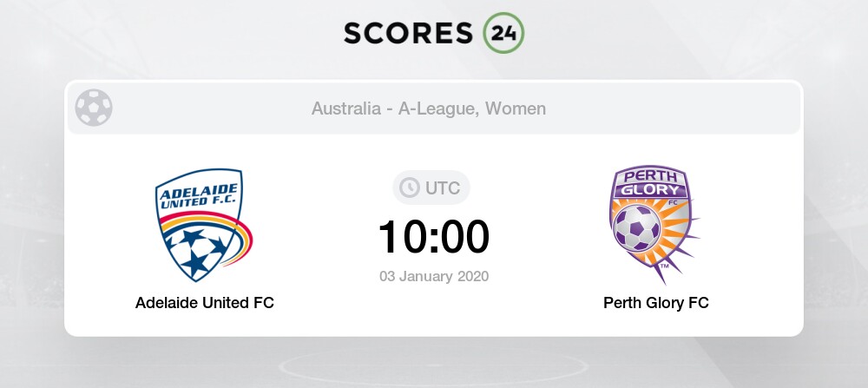Click the ADELAIDE UNITED F.C. text in crest
Viewport: 868px width, 388px height.
198,196
